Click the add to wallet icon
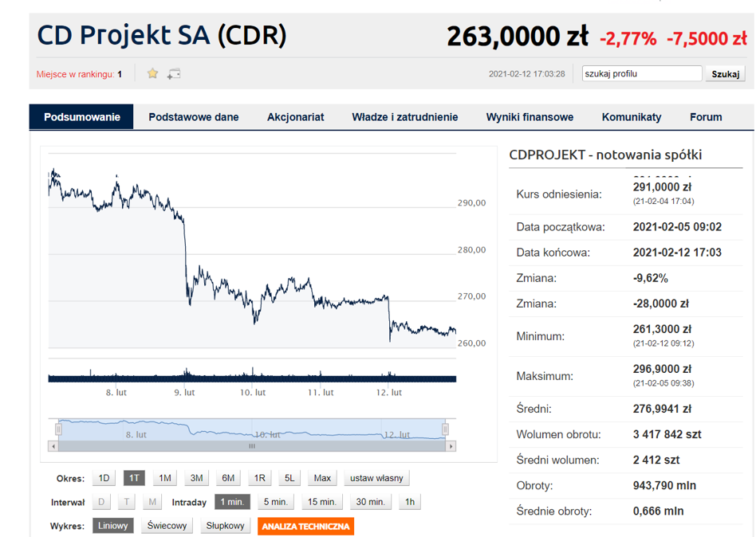This screenshot has width=756, height=537. click(x=173, y=74)
